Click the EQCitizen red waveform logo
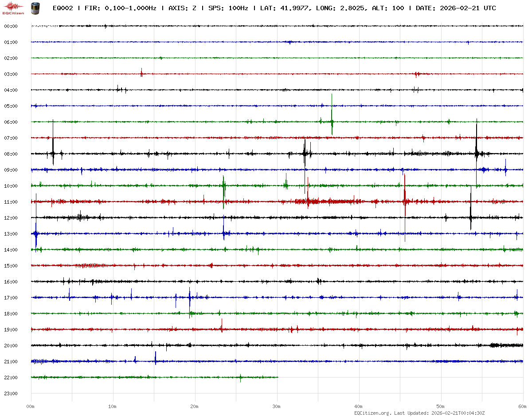Viewport: 532px width, 417px height. (13, 8)
